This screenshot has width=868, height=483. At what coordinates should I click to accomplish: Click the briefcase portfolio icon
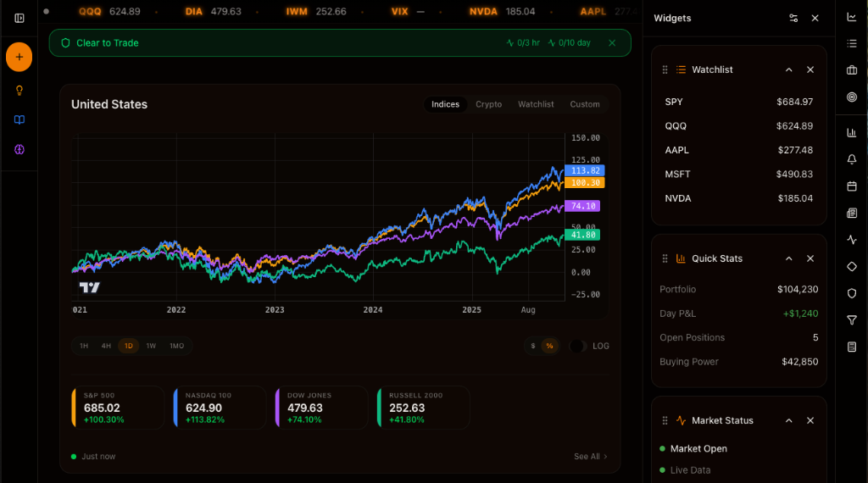852,70
